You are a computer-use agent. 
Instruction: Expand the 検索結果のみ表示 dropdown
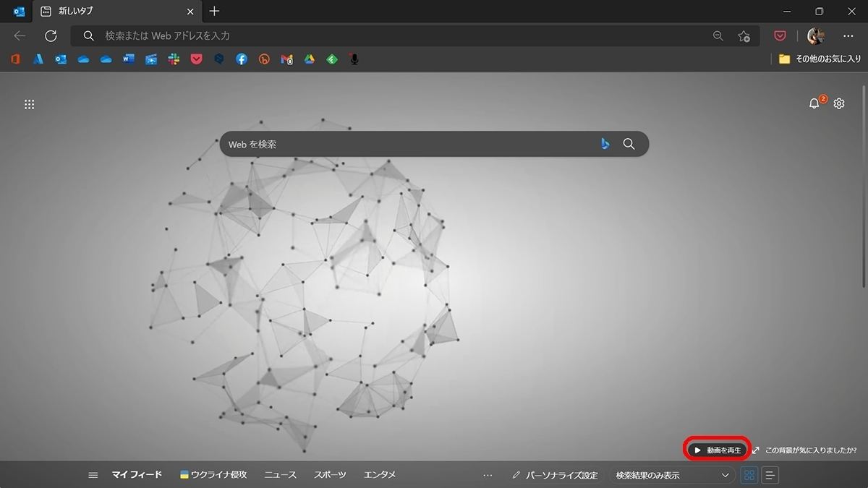pos(672,475)
